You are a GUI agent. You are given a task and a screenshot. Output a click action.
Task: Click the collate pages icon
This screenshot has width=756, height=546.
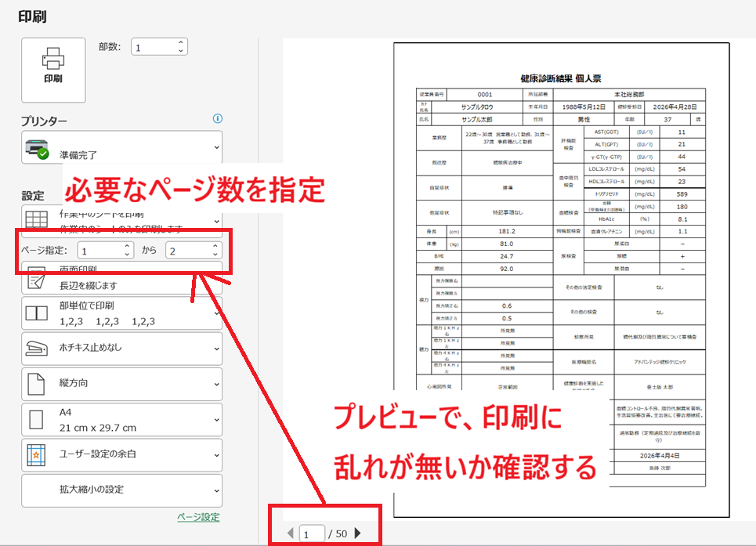tap(37, 313)
